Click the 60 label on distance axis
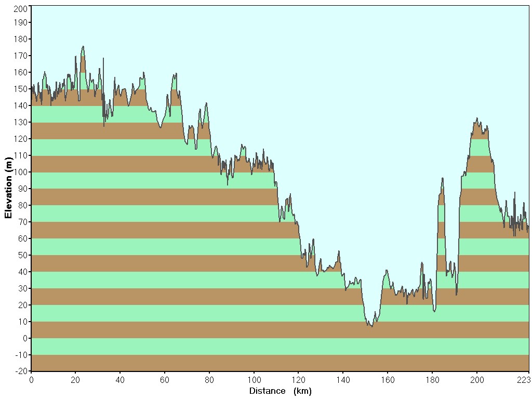Viewport: 532px width, 399px height. coord(165,380)
